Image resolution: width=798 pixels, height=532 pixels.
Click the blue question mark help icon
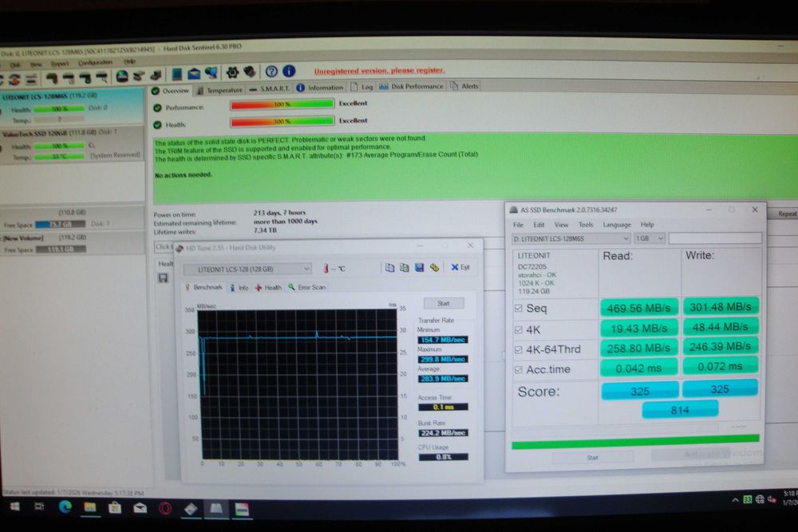click(272, 71)
